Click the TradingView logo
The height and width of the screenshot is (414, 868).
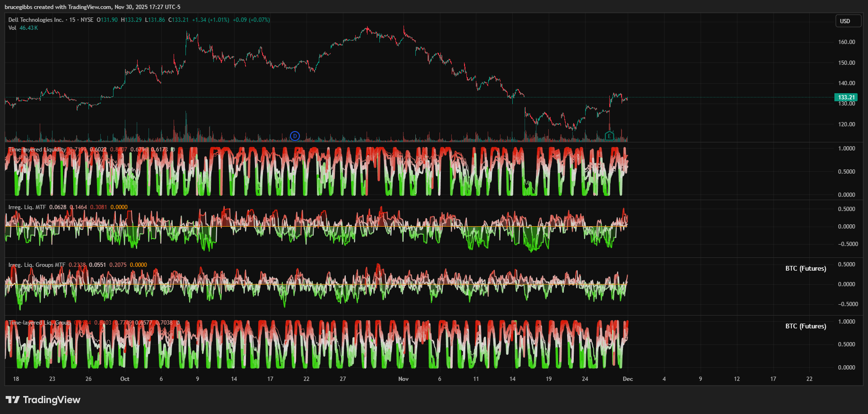[43, 400]
